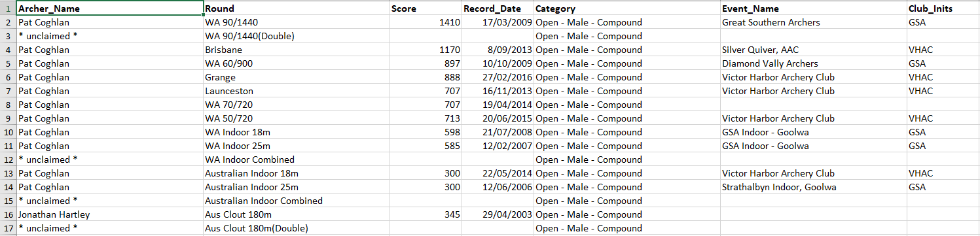Viewport: 980px width, 236px height.
Task: Select the Round column header cell
Action: pos(297,8)
